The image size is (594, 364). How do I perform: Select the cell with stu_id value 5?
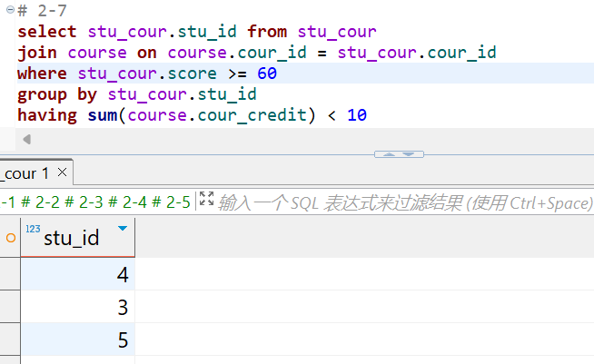[77, 339]
